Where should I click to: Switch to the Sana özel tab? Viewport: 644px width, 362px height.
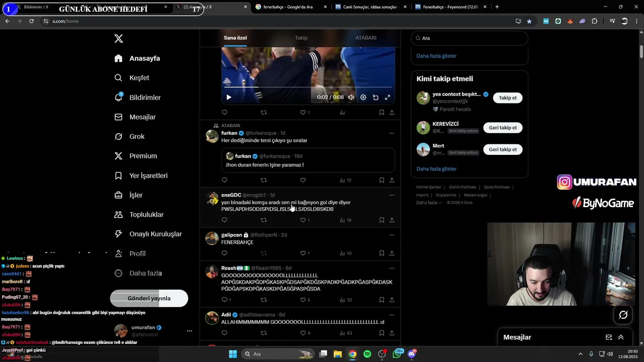[235, 38]
